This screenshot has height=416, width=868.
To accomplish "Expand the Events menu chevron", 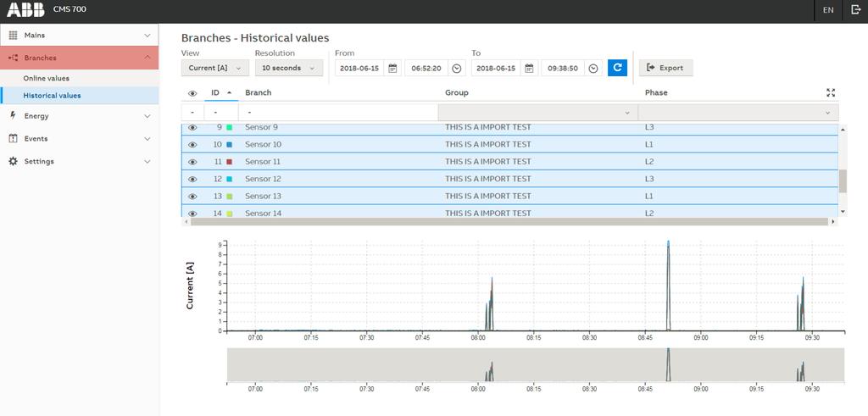I will coord(147,139).
